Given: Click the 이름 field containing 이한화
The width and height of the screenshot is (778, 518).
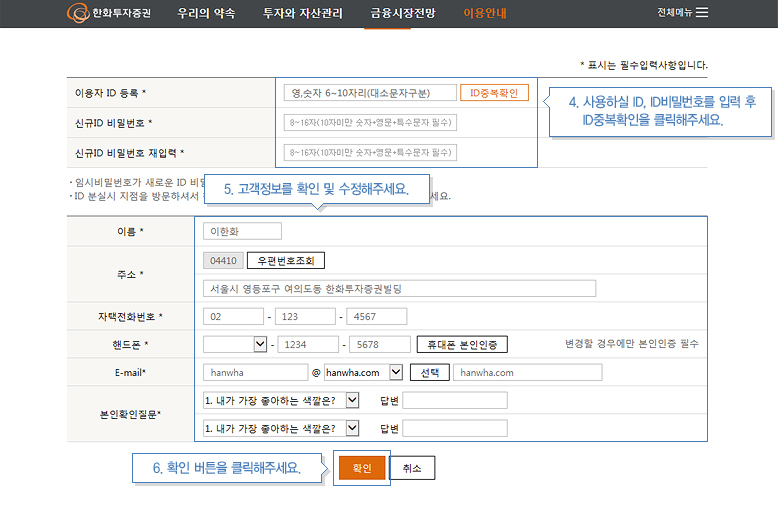Looking at the screenshot, I should pyautogui.click(x=241, y=231).
